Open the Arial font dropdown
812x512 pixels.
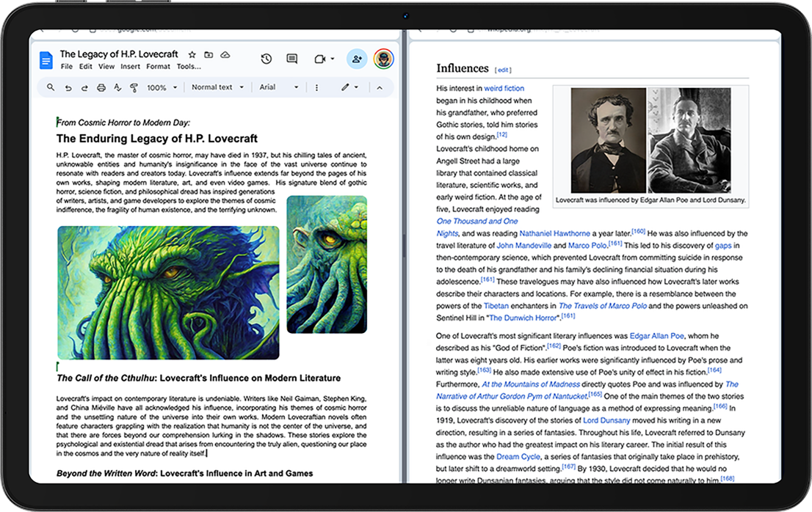click(x=278, y=87)
